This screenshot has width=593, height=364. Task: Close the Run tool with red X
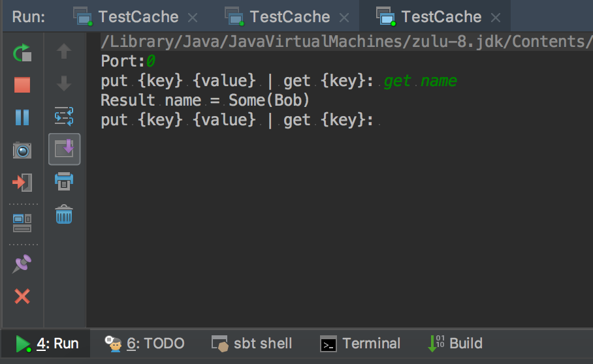point(22,296)
